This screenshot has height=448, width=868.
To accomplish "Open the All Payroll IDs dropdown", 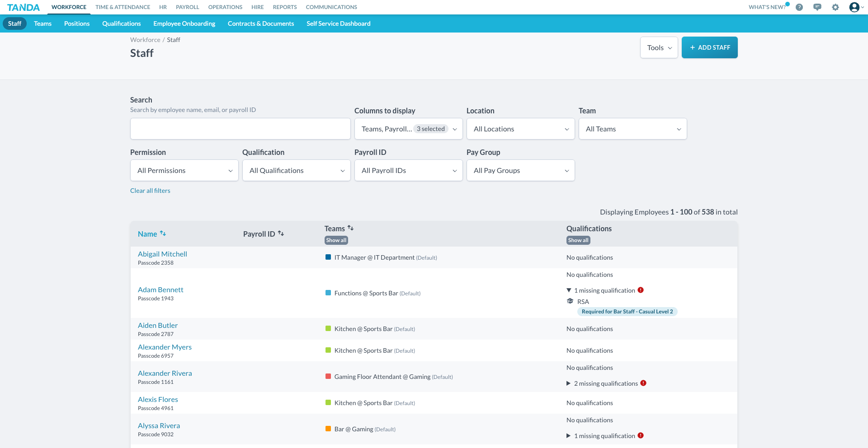I will 408,170.
